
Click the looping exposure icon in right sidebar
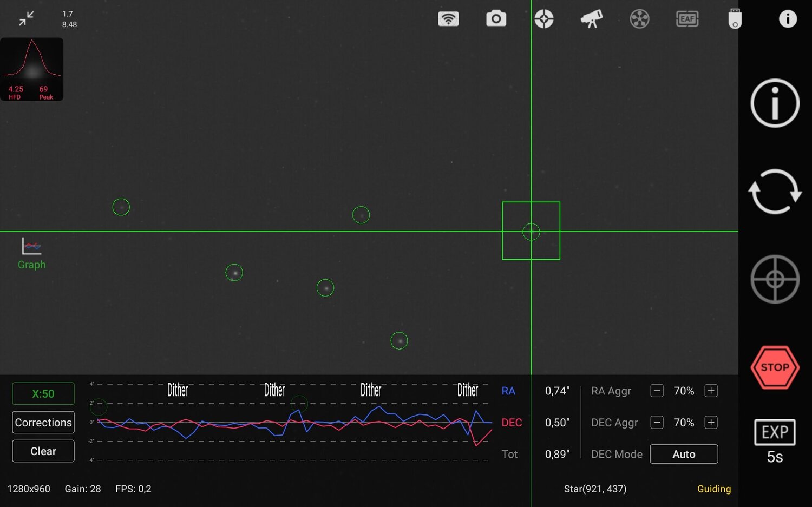click(x=775, y=192)
